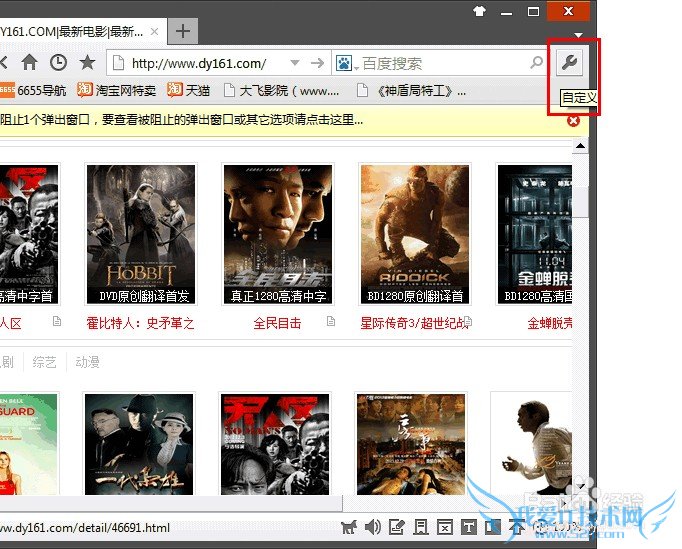Open the 金蝉脱壳 movie poster
This screenshot has width=682, height=549.
pyautogui.click(x=535, y=234)
